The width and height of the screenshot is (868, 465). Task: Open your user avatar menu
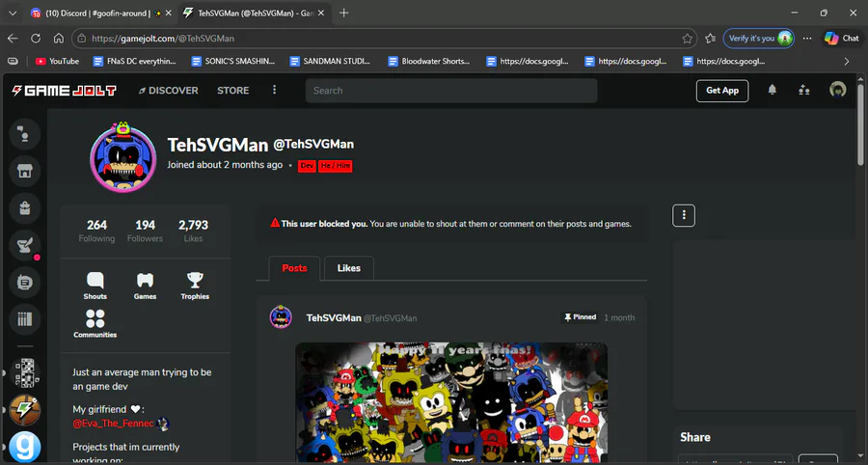[x=837, y=90]
